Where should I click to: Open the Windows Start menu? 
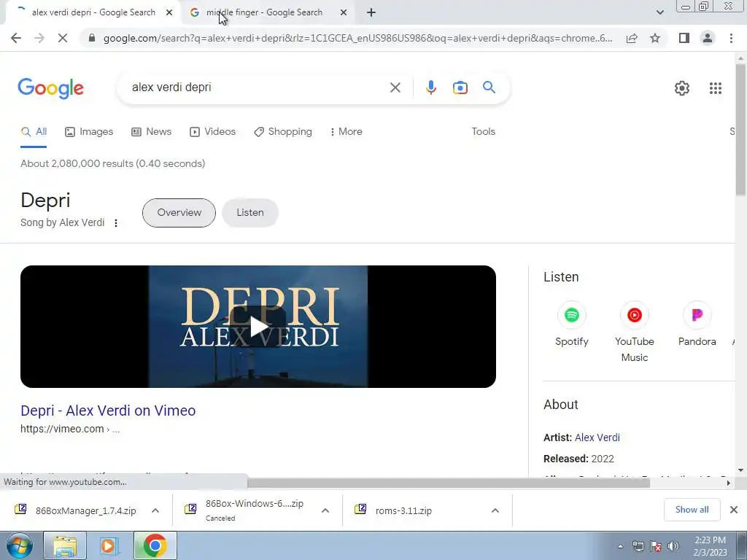(x=20, y=545)
